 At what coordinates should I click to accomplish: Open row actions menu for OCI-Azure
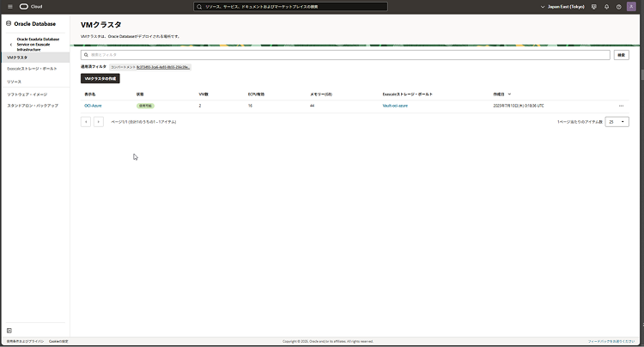tap(621, 106)
